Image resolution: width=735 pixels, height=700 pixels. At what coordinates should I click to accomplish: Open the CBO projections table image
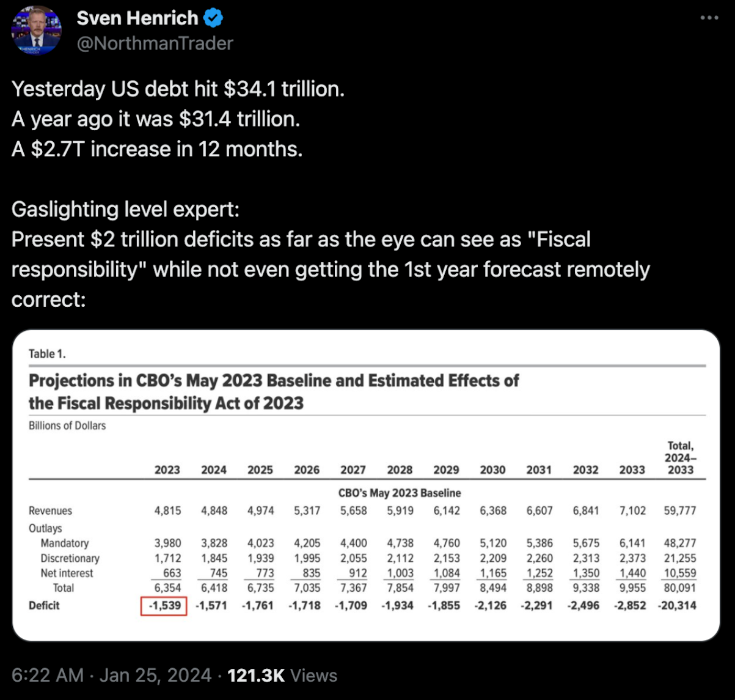[367, 485]
